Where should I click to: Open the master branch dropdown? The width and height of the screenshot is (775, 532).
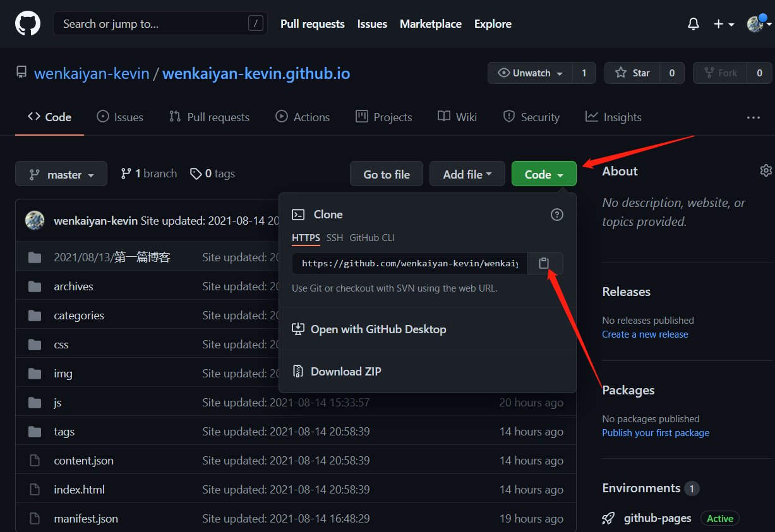pyautogui.click(x=61, y=174)
